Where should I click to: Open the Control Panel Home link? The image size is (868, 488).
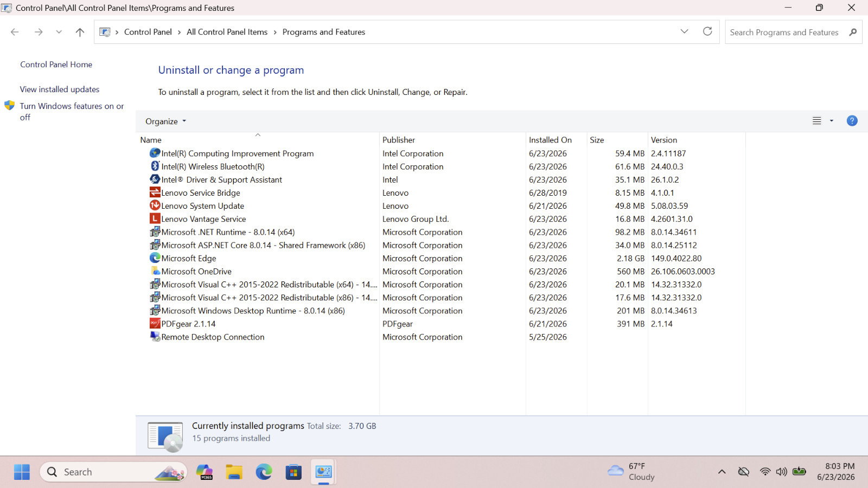56,65
